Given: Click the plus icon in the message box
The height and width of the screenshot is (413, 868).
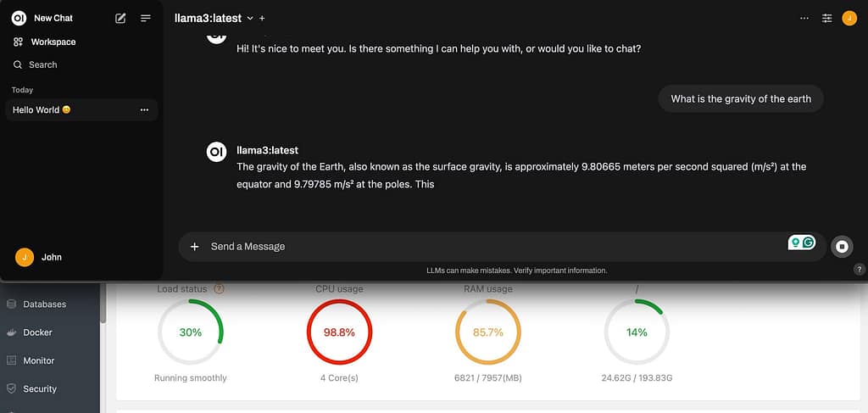Looking at the screenshot, I should [194, 247].
